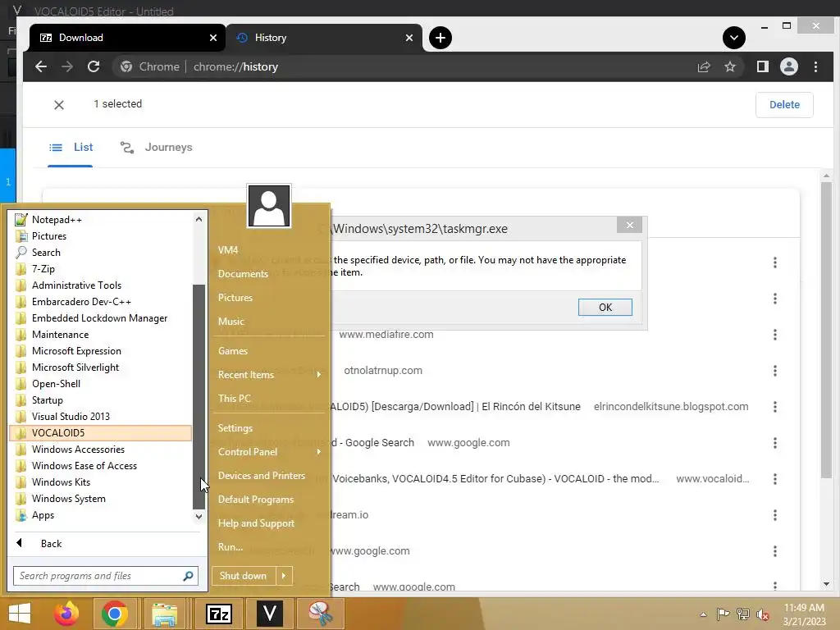Expand the Visual Studio 2013 folder
This screenshot has height=630, width=840.
click(x=100, y=416)
